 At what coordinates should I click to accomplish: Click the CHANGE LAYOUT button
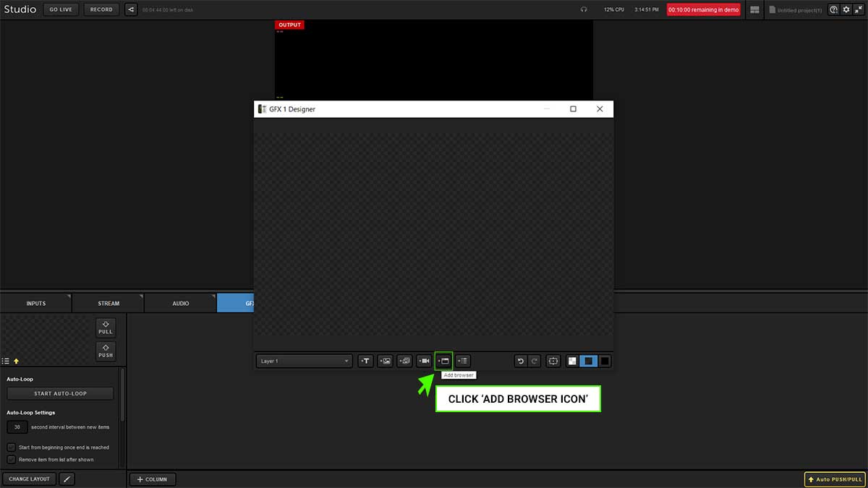point(30,479)
